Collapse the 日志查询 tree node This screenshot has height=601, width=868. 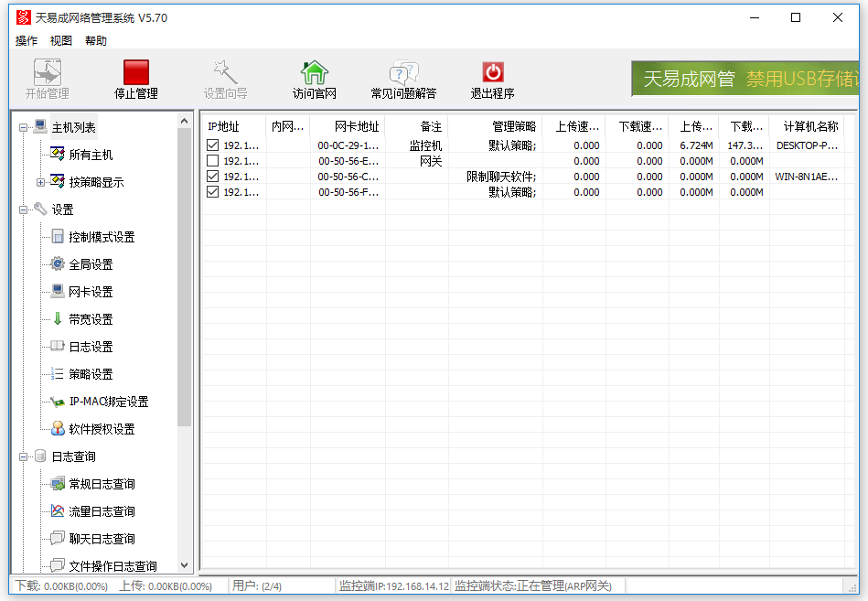(23, 456)
